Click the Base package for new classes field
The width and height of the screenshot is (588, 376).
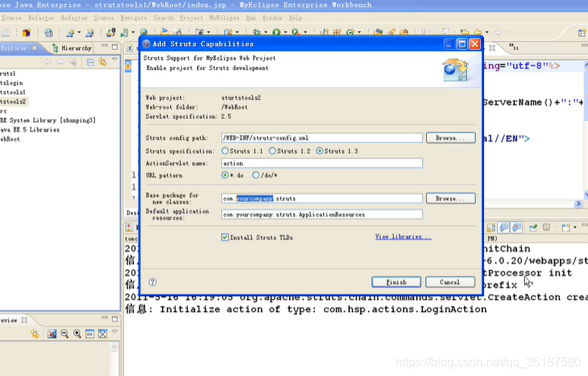point(322,199)
